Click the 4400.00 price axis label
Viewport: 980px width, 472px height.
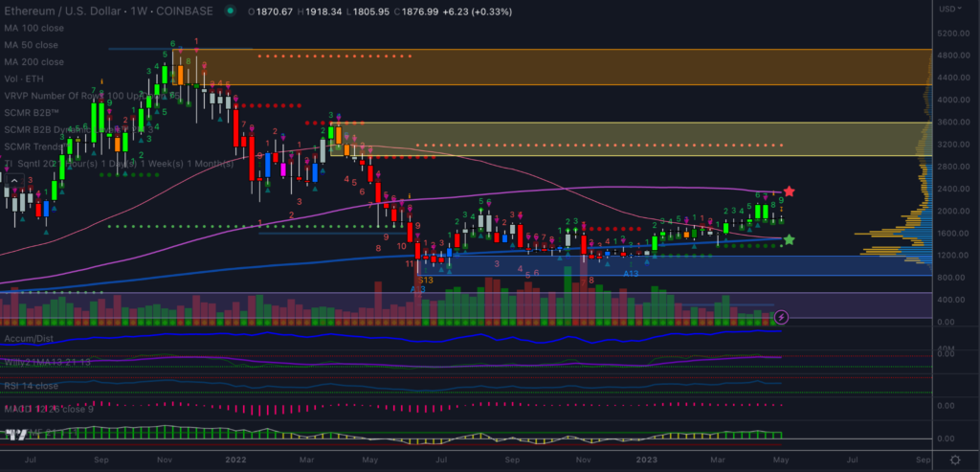952,78
